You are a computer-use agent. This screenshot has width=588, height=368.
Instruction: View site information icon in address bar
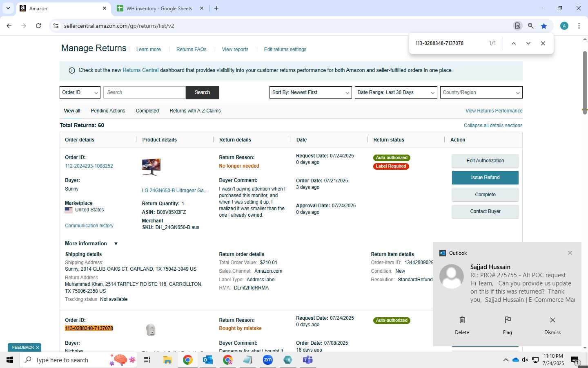coord(56,26)
